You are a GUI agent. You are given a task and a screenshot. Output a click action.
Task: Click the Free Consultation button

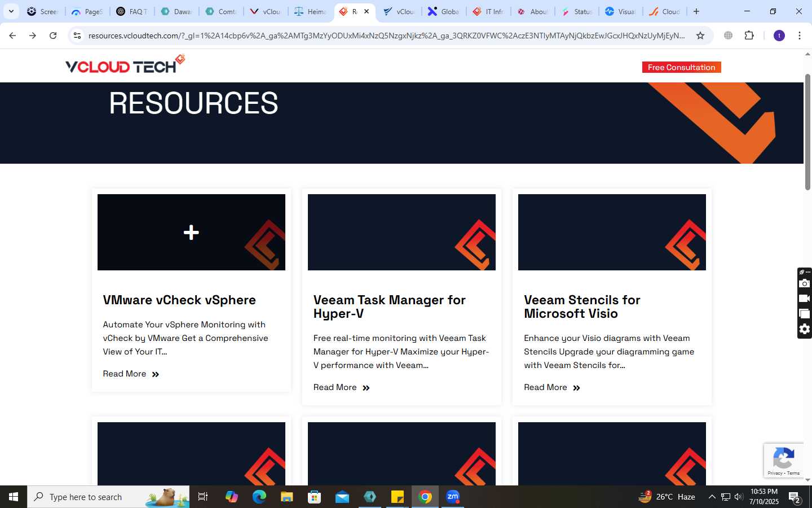681,67
